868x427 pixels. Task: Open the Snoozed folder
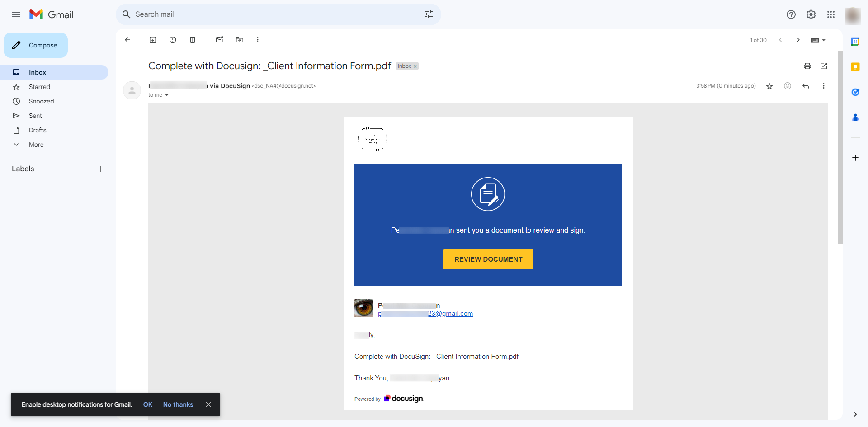coord(54,101)
